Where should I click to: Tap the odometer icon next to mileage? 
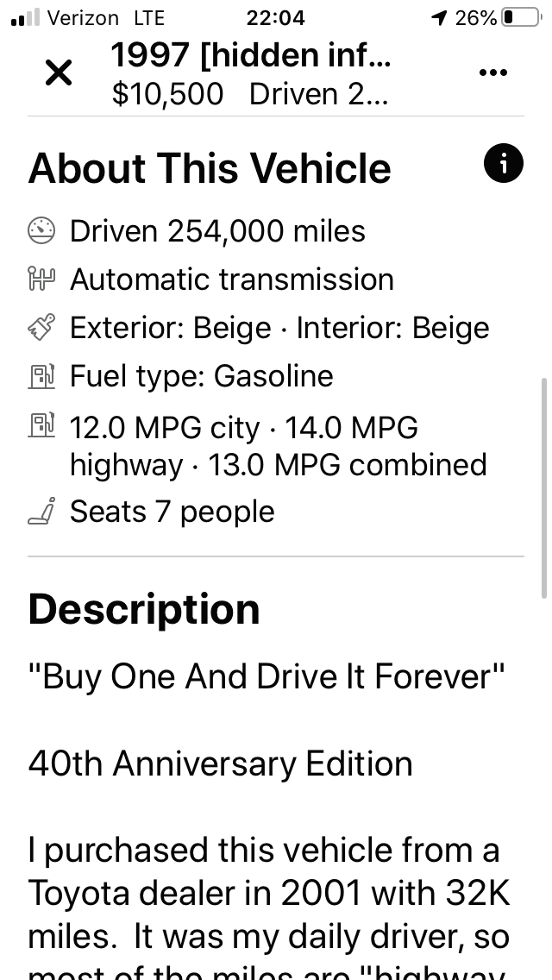pyautogui.click(x=41, y=230)
